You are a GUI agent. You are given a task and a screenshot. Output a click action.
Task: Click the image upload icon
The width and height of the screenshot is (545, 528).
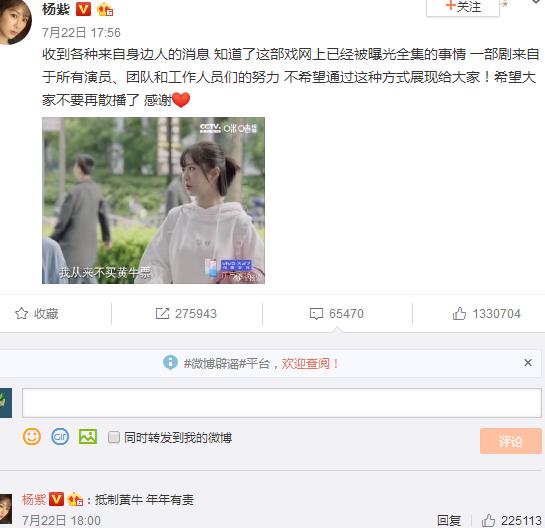[88, 437]
